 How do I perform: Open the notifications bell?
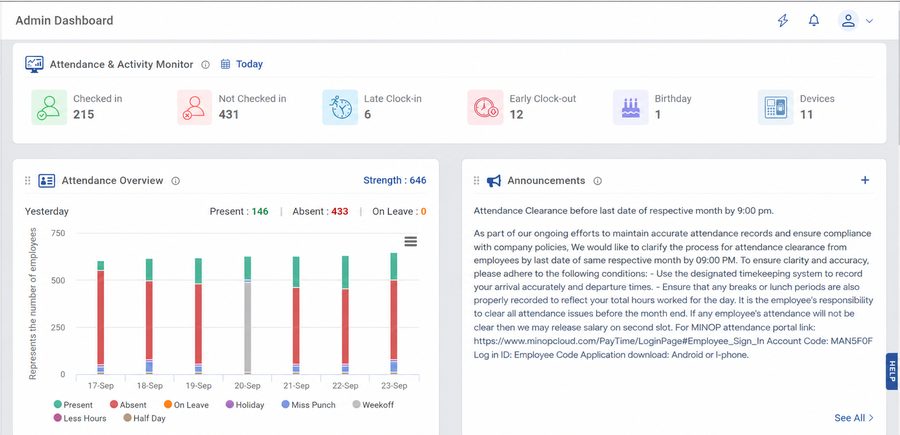[814, 21]
